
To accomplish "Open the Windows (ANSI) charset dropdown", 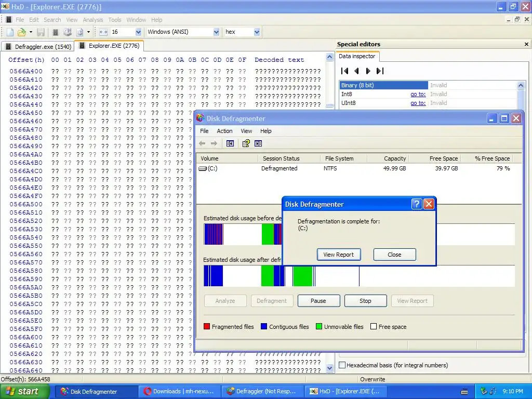I will coord(216,32).
